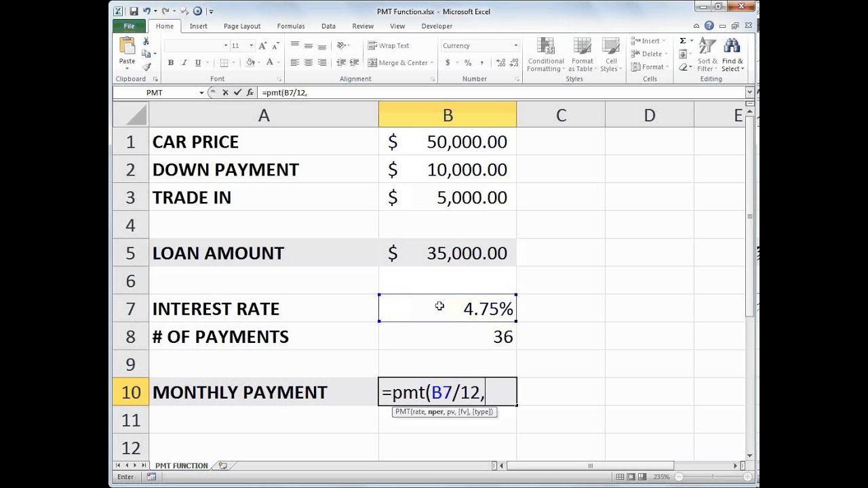The image size is (868, 488).
Task: Click the Fill Color bucket icon
Action: click(x=250, y=62)
